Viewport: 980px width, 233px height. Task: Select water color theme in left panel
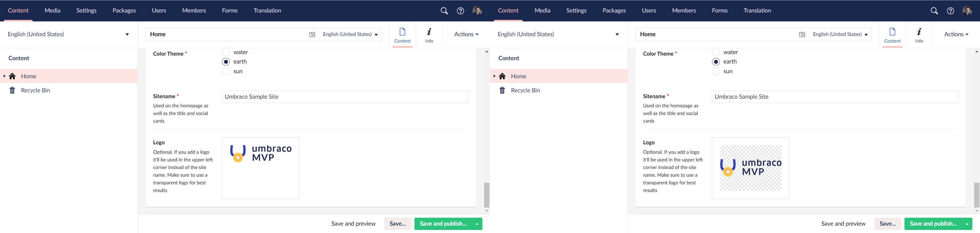(226, 52)
